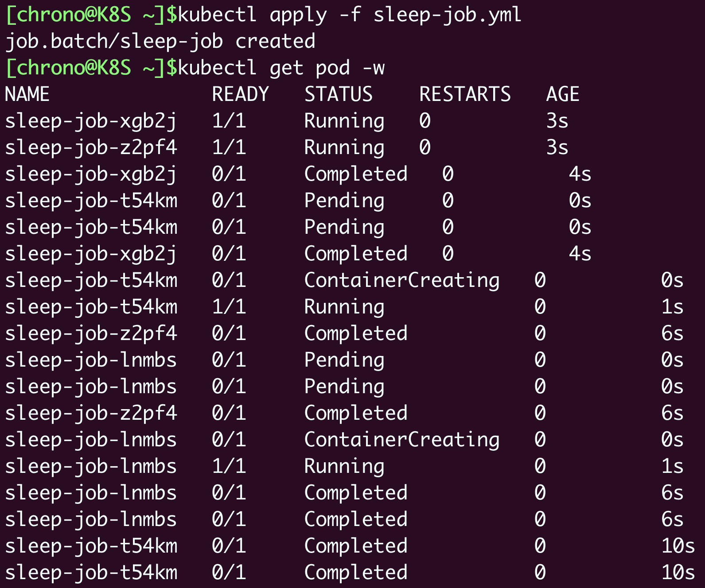Click the 1s age in sleep-job-t54km Running row
Image resolution: width=705 pixels, height=588 pixels.
coord(672,307)
